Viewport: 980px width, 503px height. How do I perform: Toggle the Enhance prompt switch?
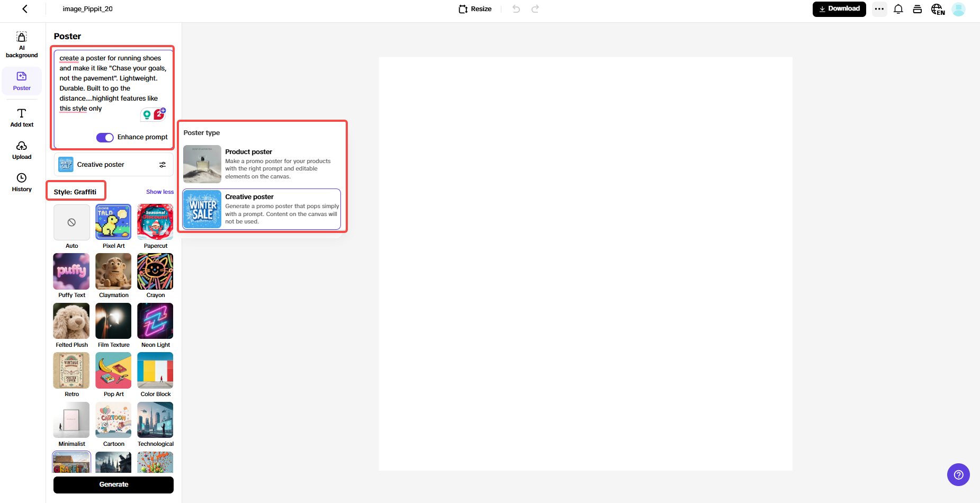105,138
